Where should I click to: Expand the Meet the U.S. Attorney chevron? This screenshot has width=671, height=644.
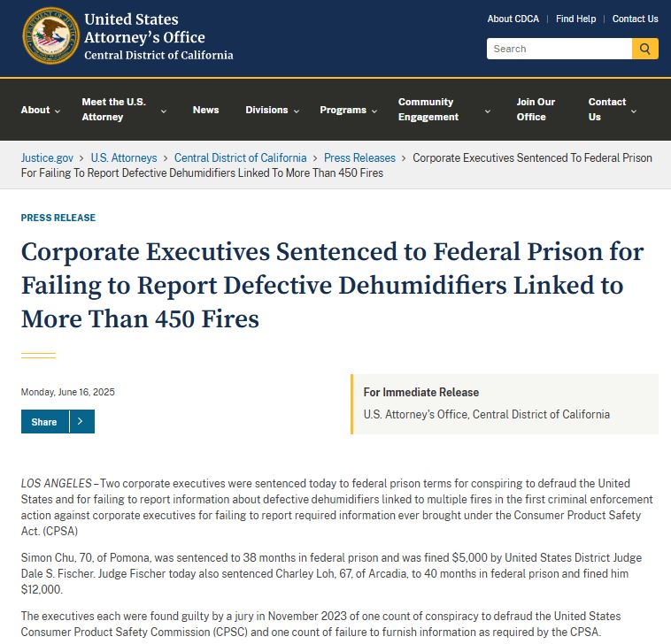click(x=164, y=111)
